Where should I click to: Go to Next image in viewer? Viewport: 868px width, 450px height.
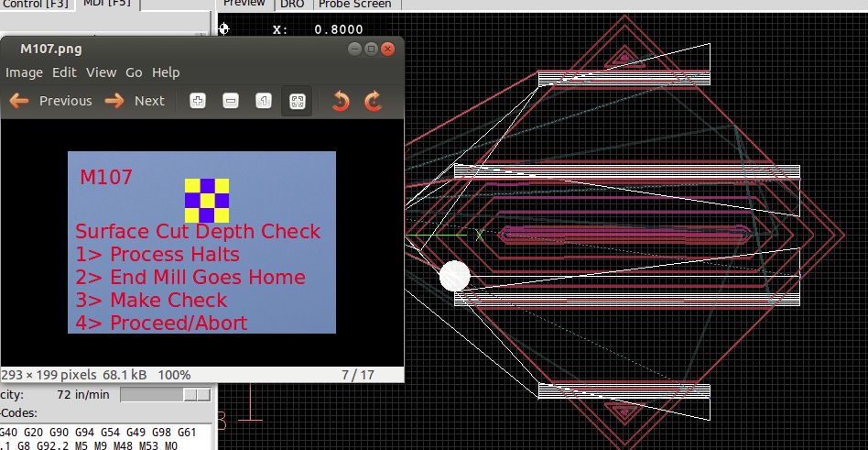point(135,101)
